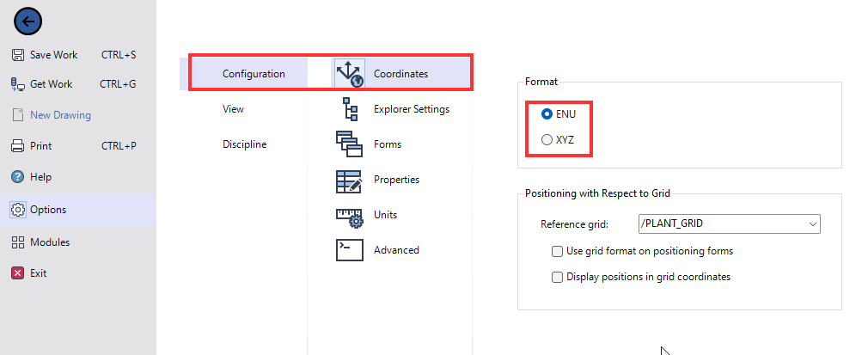Click the Get Work icon

18,84
